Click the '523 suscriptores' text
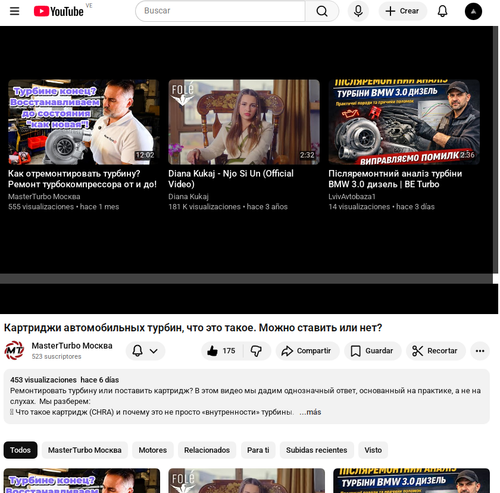The height and width of the screenshot is (493, 500). pos(56,356)
